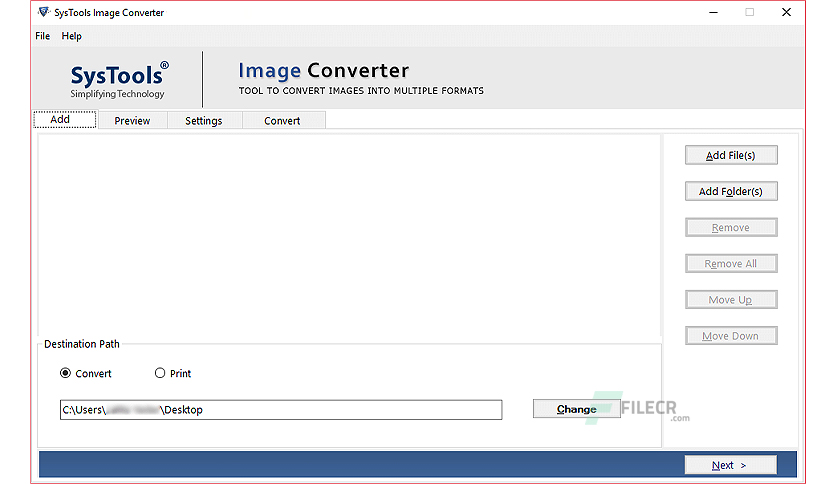This screenshot has width=836, height=484.
Task: Click the Add File(s) button
Action: [x=731, y=155]
